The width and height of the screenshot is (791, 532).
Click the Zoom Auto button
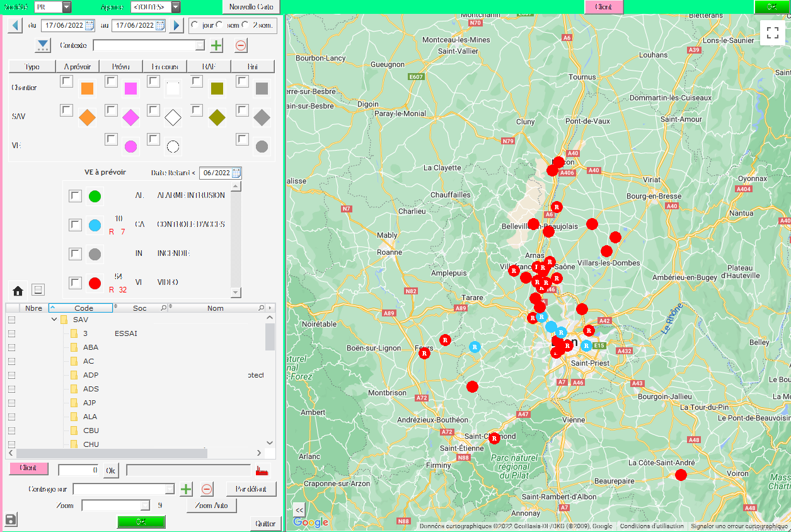(212, 506)
